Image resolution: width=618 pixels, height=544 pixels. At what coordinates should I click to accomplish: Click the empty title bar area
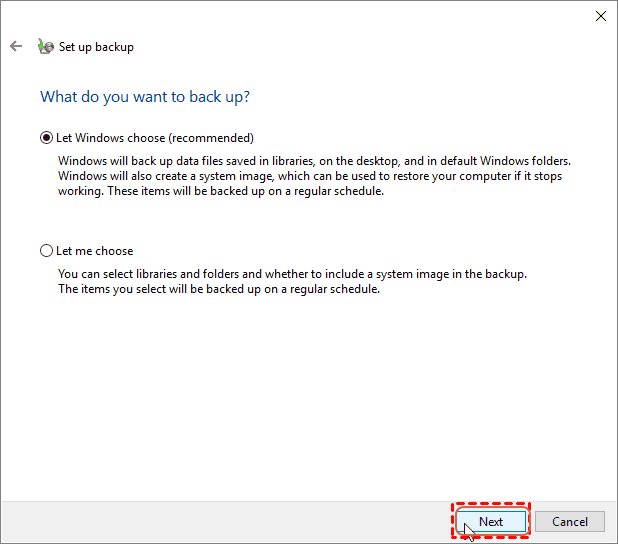click(300, 16)
